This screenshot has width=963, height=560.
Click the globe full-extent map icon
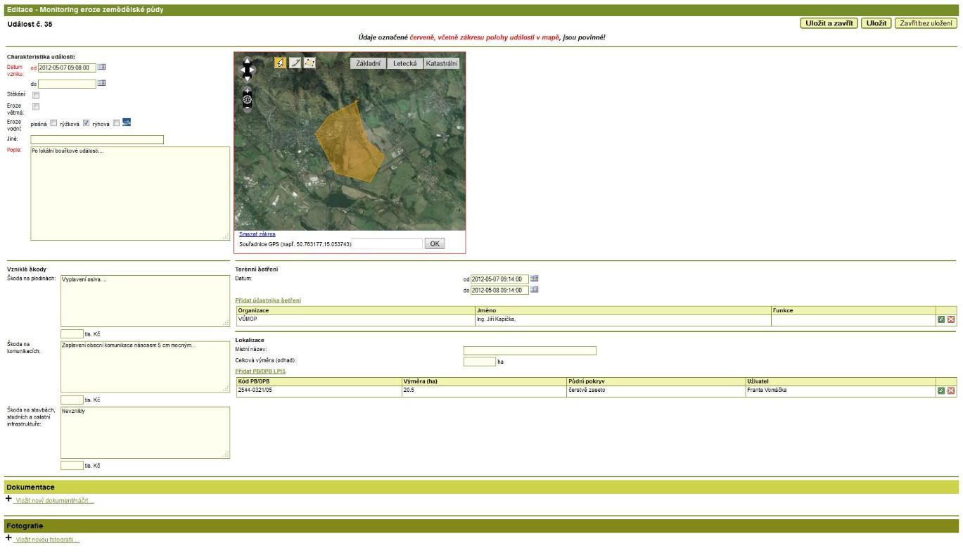point(247,99)
